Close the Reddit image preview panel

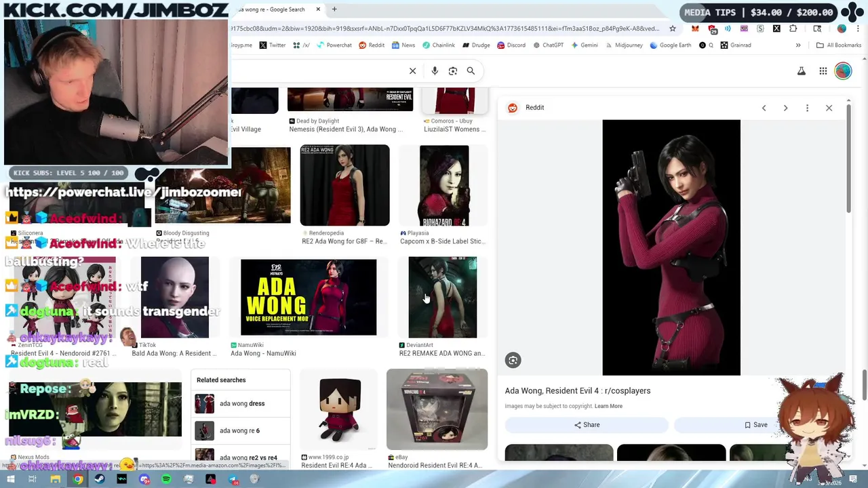click(x=829, y=108)
